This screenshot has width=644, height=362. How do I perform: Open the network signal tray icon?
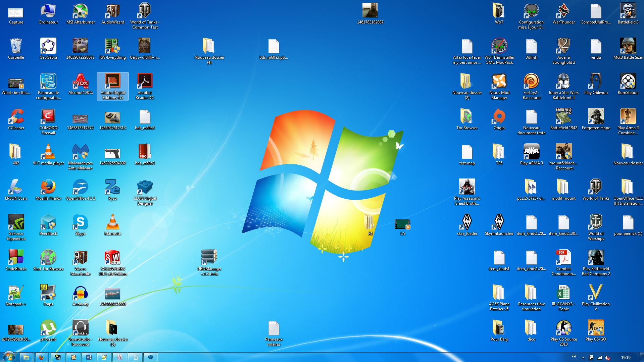coord(599,358)
